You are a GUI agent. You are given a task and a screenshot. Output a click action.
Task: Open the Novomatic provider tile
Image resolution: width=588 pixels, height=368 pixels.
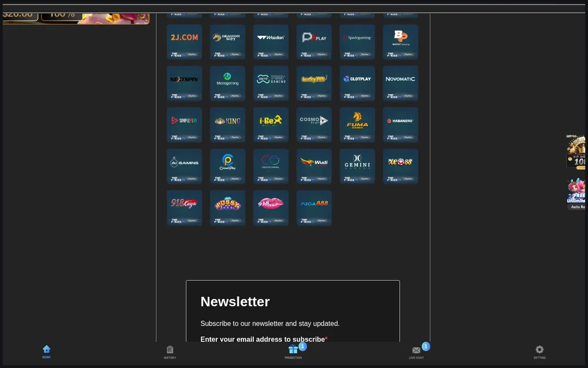[x=400, y=83]
